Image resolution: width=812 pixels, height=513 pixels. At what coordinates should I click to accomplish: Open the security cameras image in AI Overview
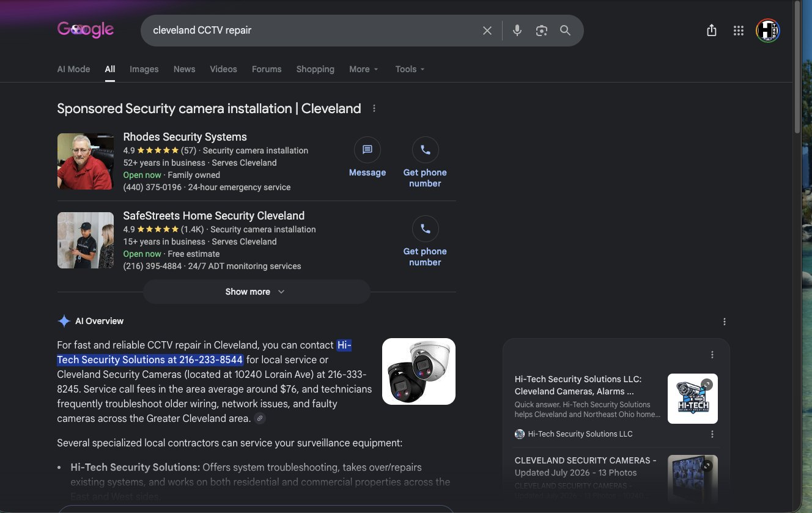[419, 371]
